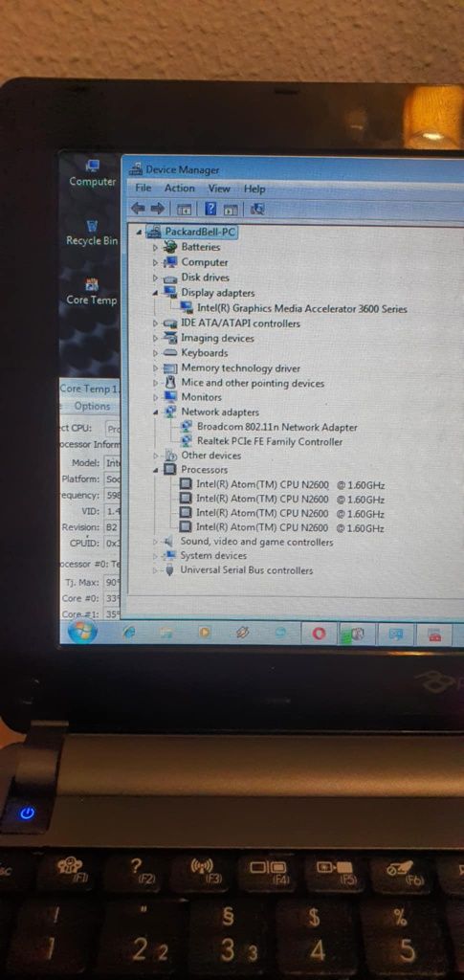Open the Help menu
Viewport: 464px width, 980px height.
254,189
